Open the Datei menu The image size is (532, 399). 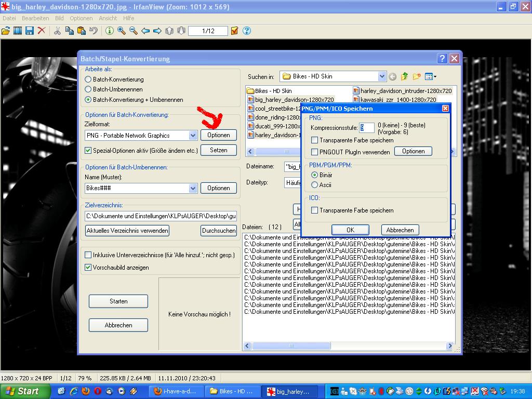(x=9, y=18)
